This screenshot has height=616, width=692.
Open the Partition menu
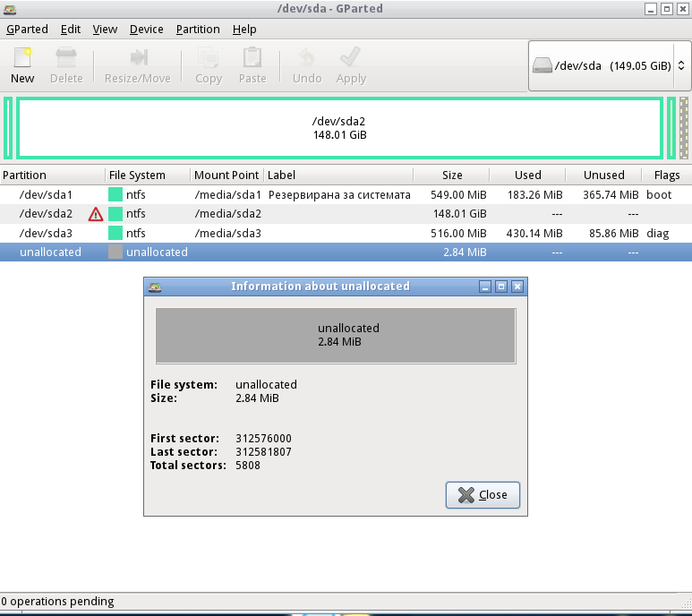point(198,30)
